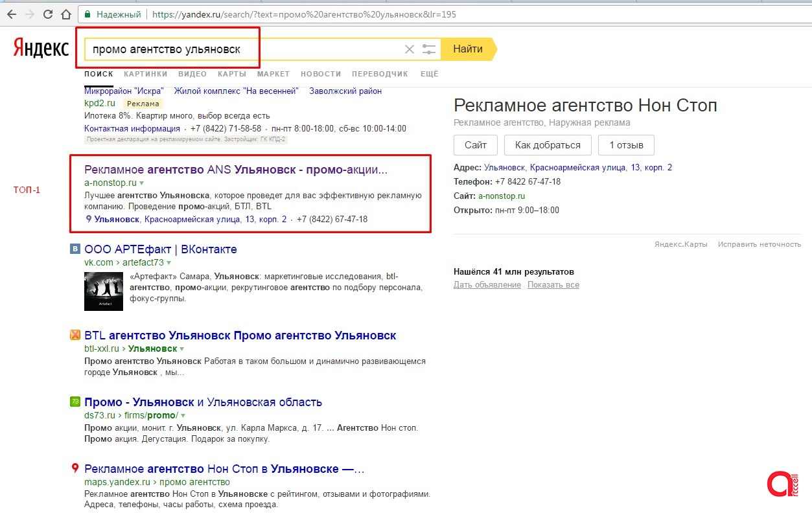Click a-nonstop.ru green URL under first result

point(110,183)
